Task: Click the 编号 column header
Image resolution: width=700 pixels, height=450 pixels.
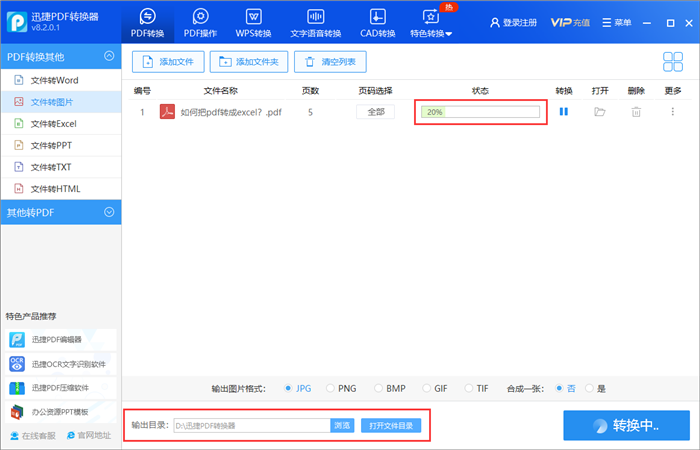Action: point(142,91)
